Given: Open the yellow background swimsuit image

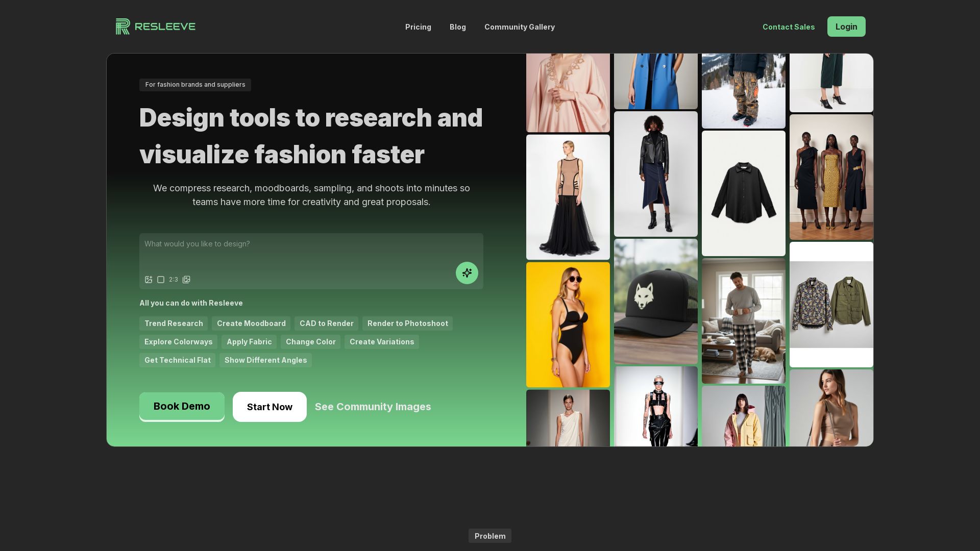Looking at the screenshot, I should (x=568, y=324).
